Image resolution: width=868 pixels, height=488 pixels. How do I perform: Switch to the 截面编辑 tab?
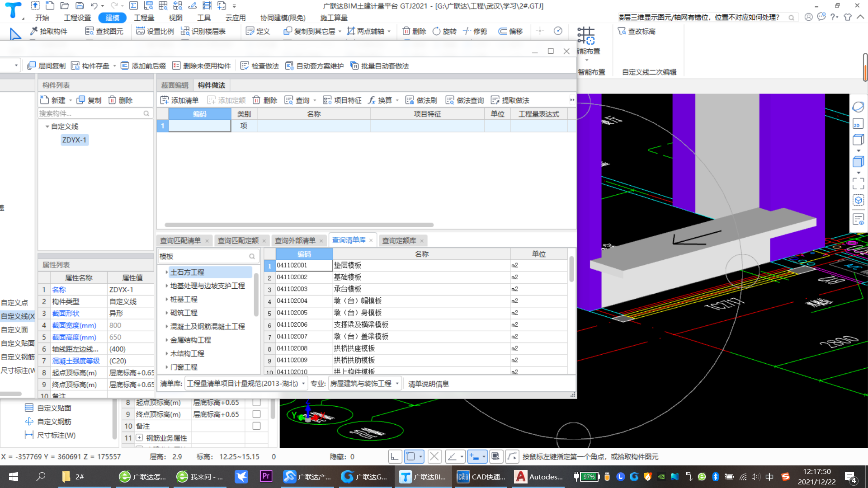pos(175,85)
